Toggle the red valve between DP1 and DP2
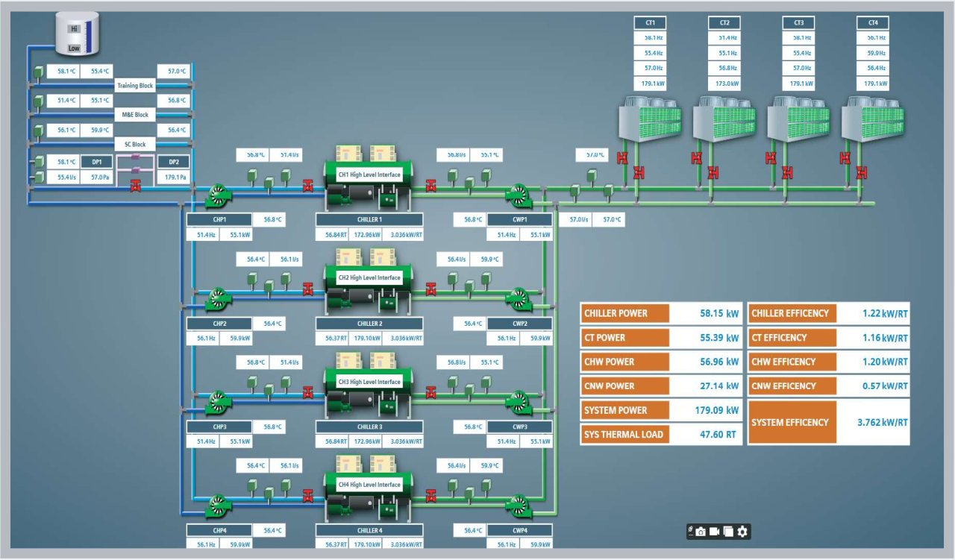This screenshot has height=560, width=955. [x=135, y=185]
